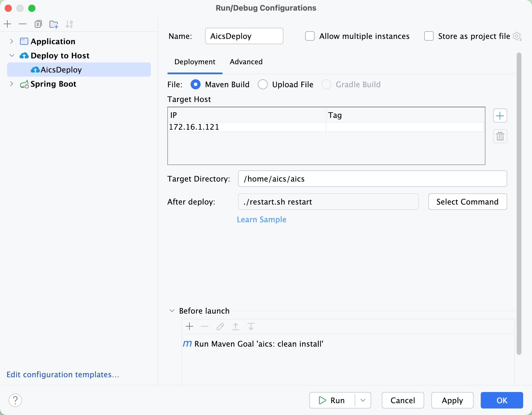
Task: Click the vertical scrollbar on the right
Action: click(x=519, y=203)
